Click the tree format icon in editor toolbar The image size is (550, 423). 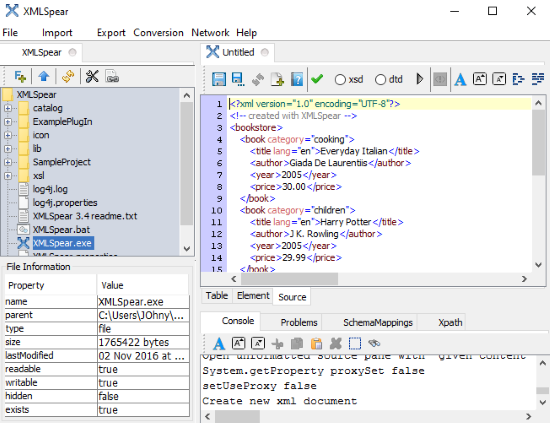coord(518,79)
